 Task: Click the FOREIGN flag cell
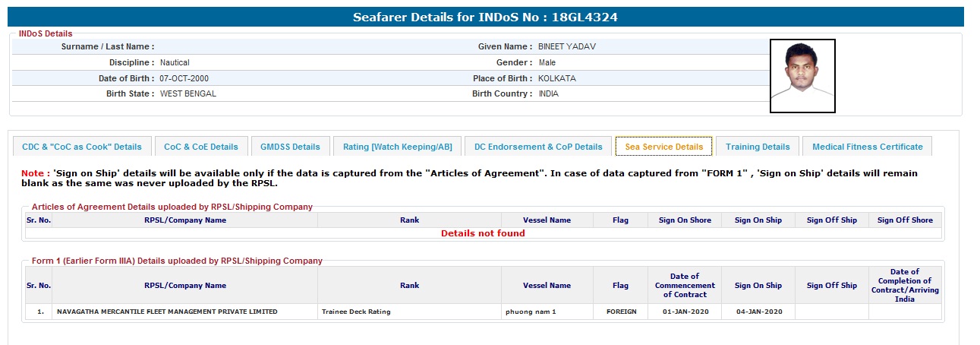point(621,312)
